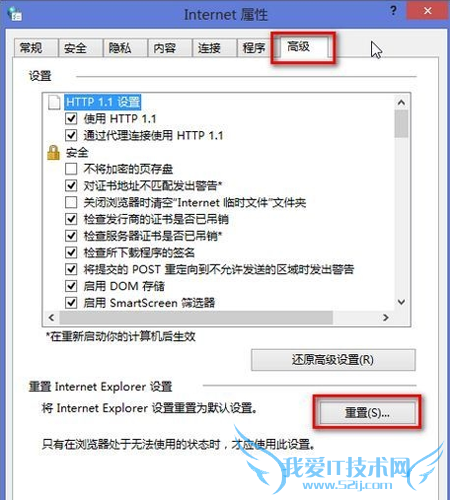Open the 隐私 tab

[120, 48]
